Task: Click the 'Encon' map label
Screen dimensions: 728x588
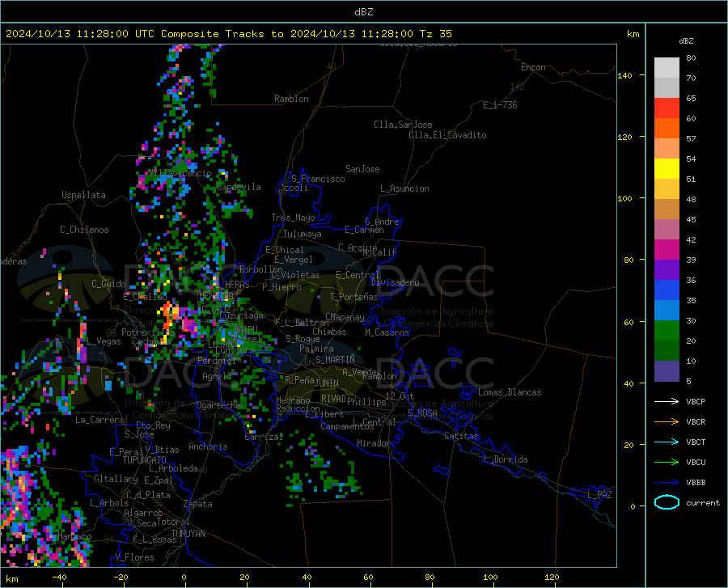Action: [x=533, y=67]
